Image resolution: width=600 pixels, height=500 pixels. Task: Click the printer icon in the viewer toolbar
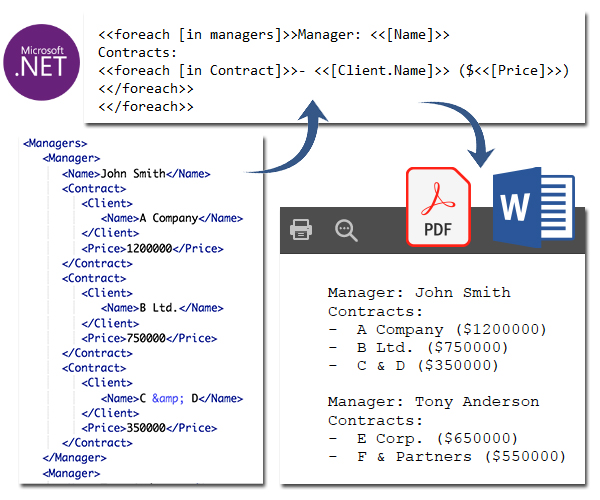301,230
